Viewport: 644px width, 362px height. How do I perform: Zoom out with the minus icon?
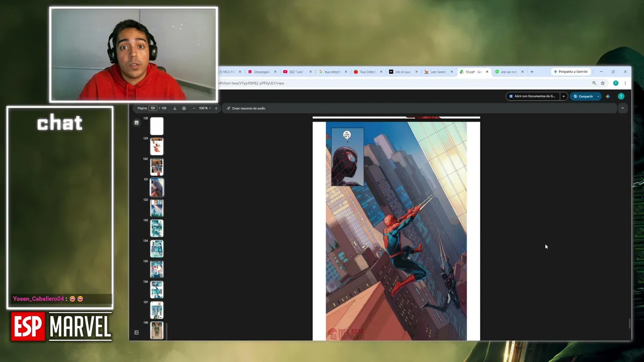[x=194, y=108]
